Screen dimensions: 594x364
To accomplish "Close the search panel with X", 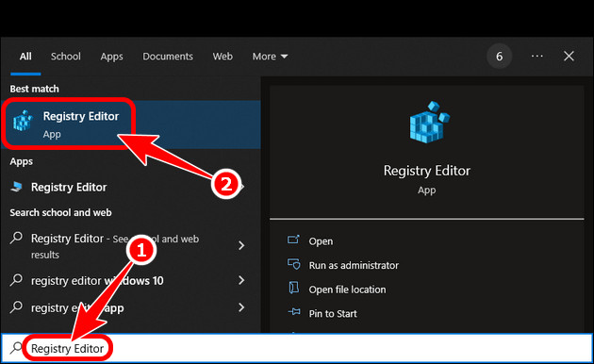I will pyautogui.click(x=569, y=56).
